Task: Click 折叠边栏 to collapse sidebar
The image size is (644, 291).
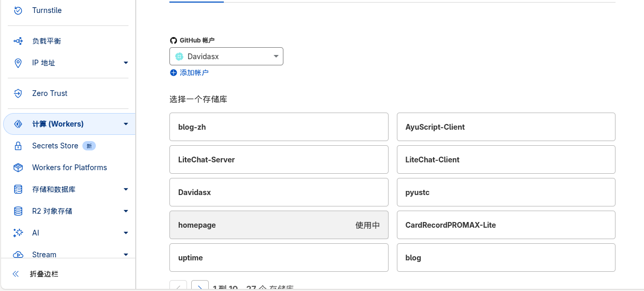Action: (x=44, y=274)
